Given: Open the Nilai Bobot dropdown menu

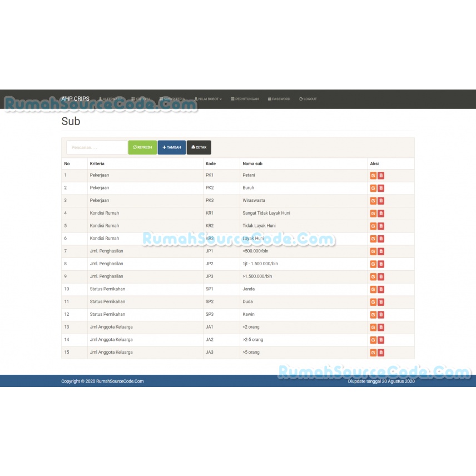Looking at the screenshot, I should pos(208,99).
